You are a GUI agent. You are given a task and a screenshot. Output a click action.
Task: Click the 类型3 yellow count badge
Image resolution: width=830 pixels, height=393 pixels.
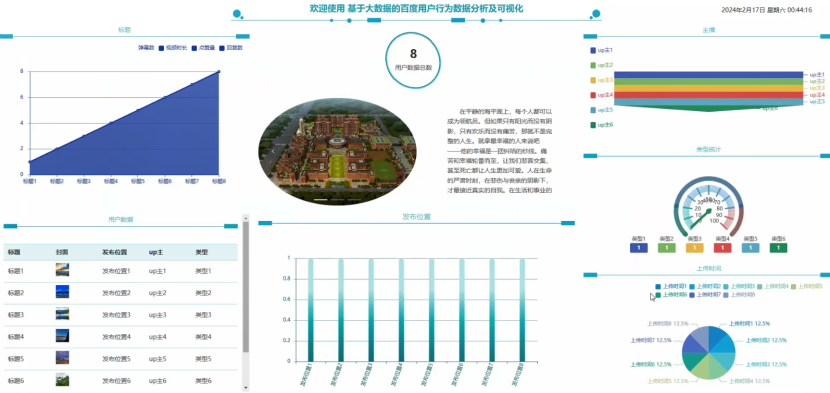[x=694, y=248]
